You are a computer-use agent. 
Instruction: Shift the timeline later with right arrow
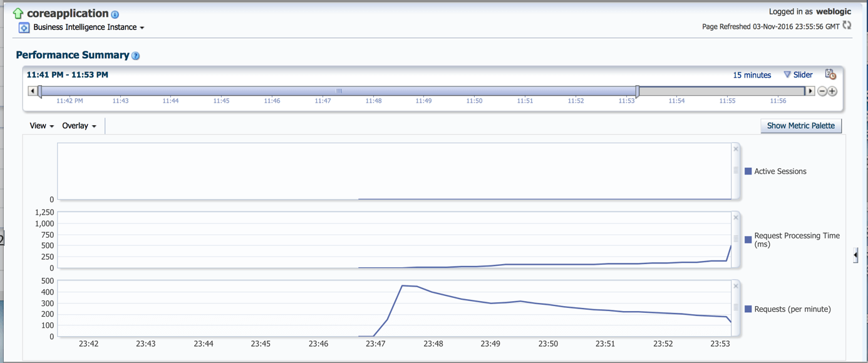(x=810, y=91)
